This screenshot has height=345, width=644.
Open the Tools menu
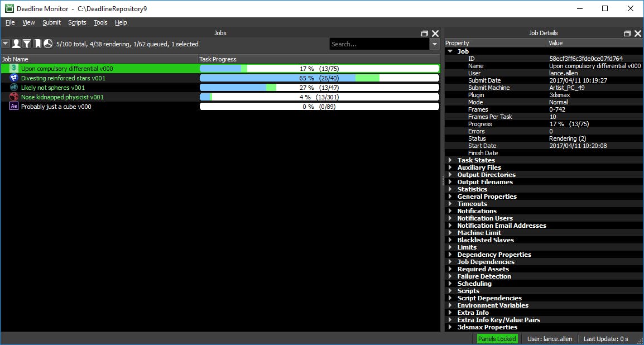(100, 22)
